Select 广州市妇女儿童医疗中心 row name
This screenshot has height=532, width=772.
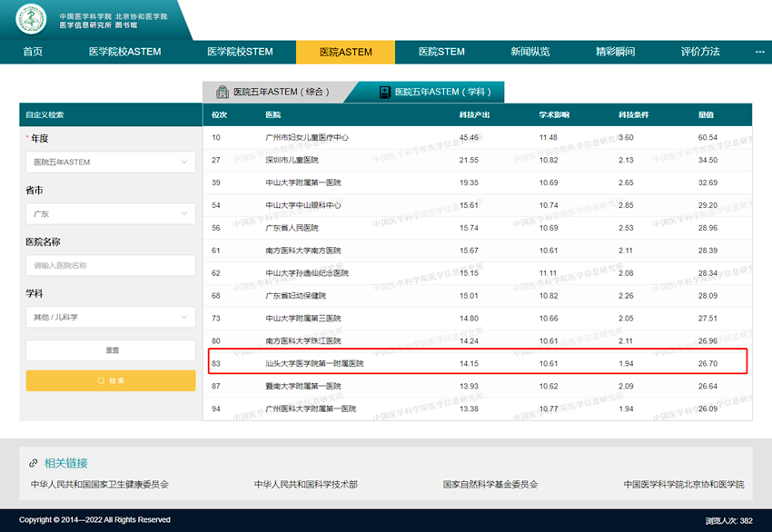(x=307, y=137)
